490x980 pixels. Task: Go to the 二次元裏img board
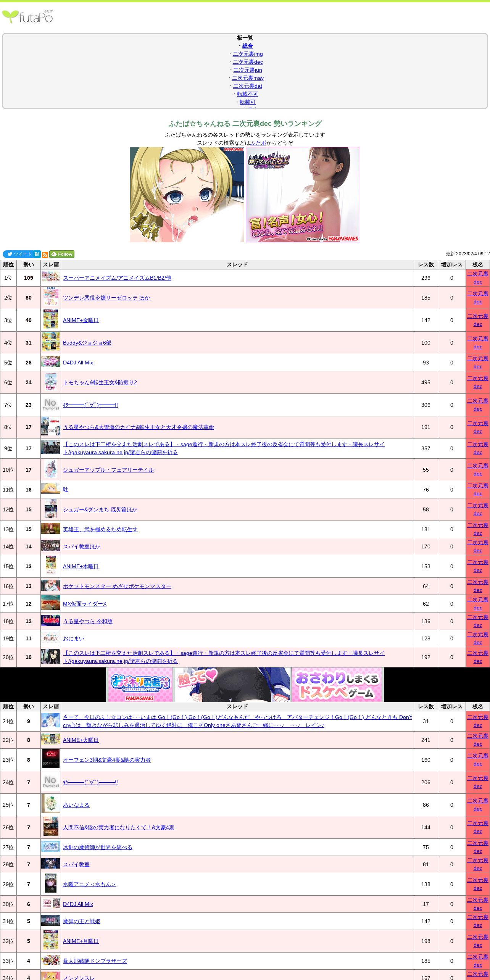click(x=248, y=54)
